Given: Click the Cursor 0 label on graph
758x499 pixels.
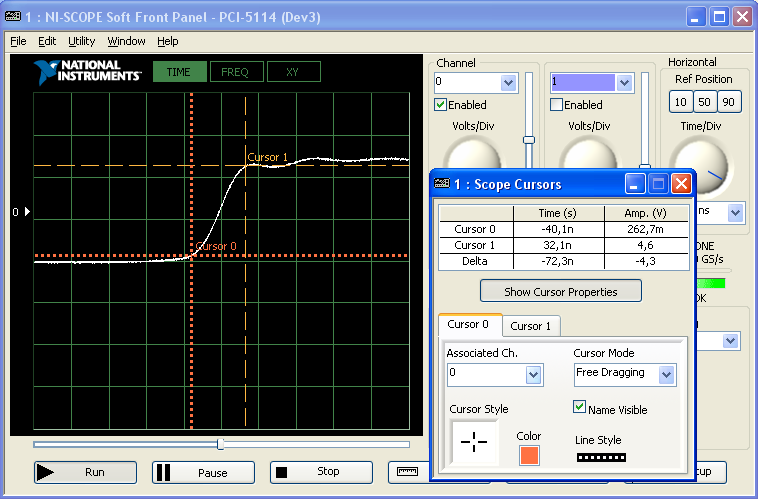Looking at the screenshot, I should pyautogui.click(x=216, y=246).
